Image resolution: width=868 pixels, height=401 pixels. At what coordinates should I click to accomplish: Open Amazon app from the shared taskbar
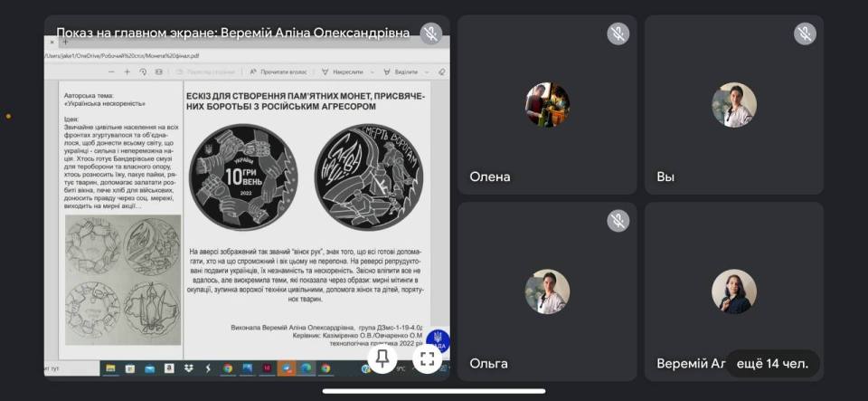pyautogui.click(x=169, y=368)
